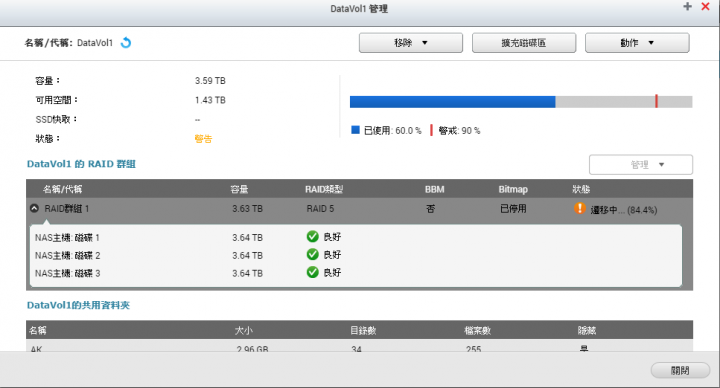Refresh the DataVol1 volume info icon
Image resolution: width=720 pixels, height=388 pixels.
[126, 43]
